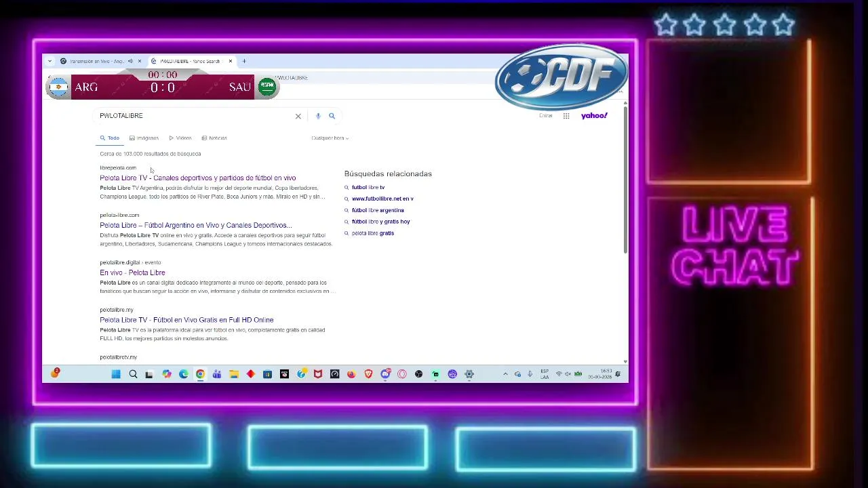Open Microsoft Edge from the taskbar
The width and height of the screenshot is (868, 488).
coord(184,374)
